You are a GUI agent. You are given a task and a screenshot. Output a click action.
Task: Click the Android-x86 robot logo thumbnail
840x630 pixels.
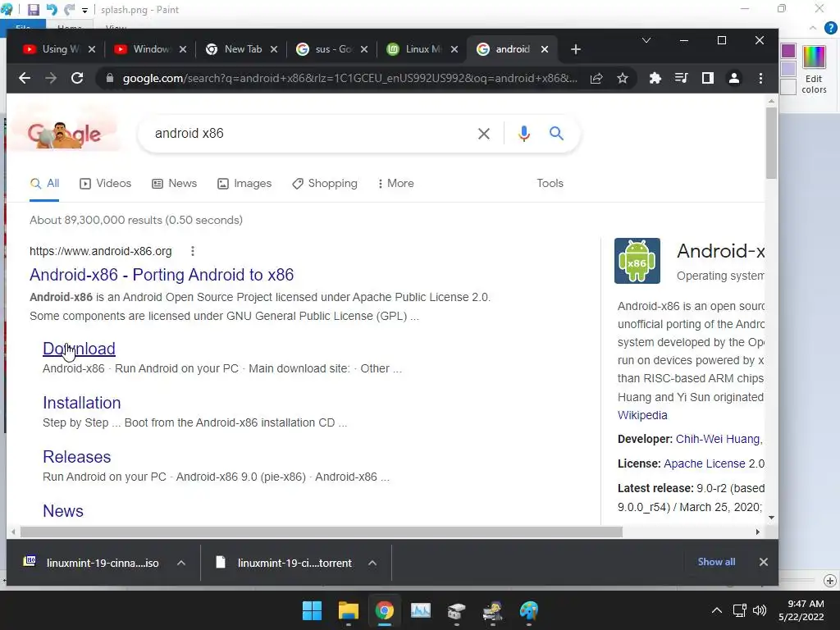(x=637, y=261)
